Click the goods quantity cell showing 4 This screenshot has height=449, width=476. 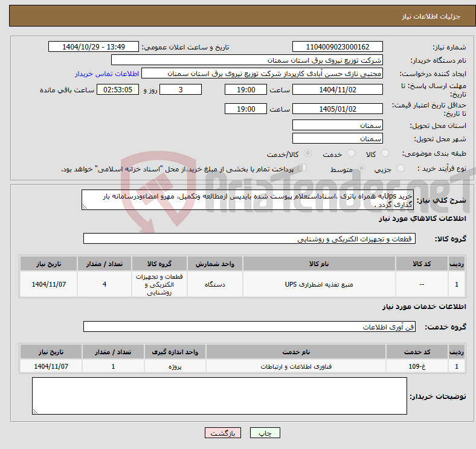(105, 284)
